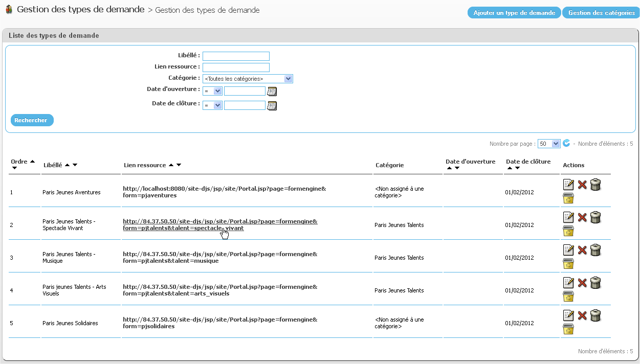Open the Date de clôture comparison operator dropdown
This screenshot has width=640, height=364.
tap(212, 105)
